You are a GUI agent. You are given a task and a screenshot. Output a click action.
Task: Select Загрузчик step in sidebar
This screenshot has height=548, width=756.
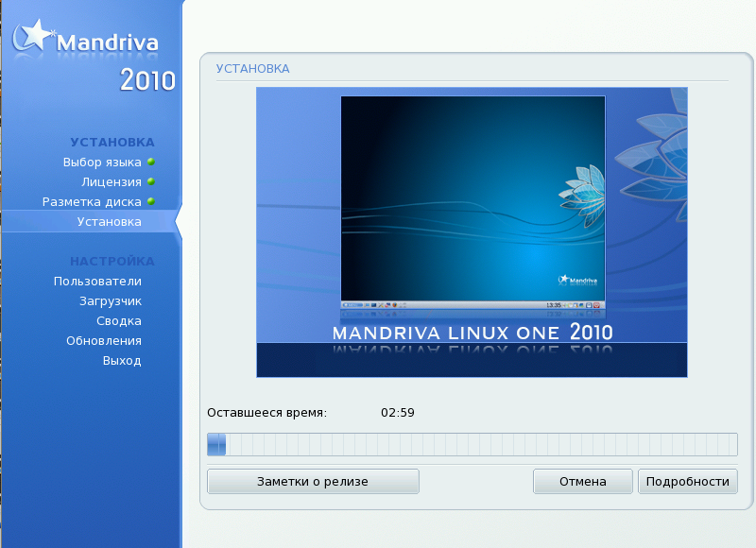click(x=111, y=301)
